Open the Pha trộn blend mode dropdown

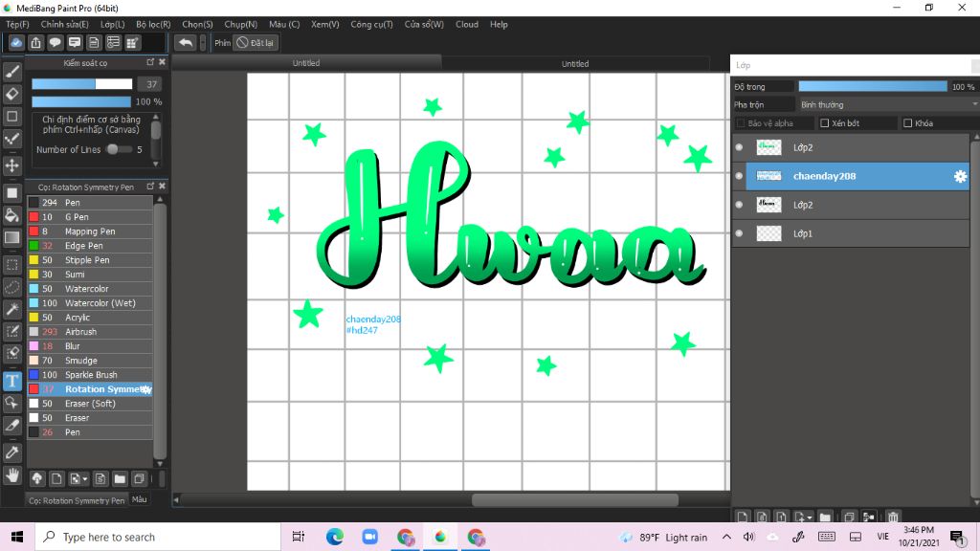(x=887, y=104)
